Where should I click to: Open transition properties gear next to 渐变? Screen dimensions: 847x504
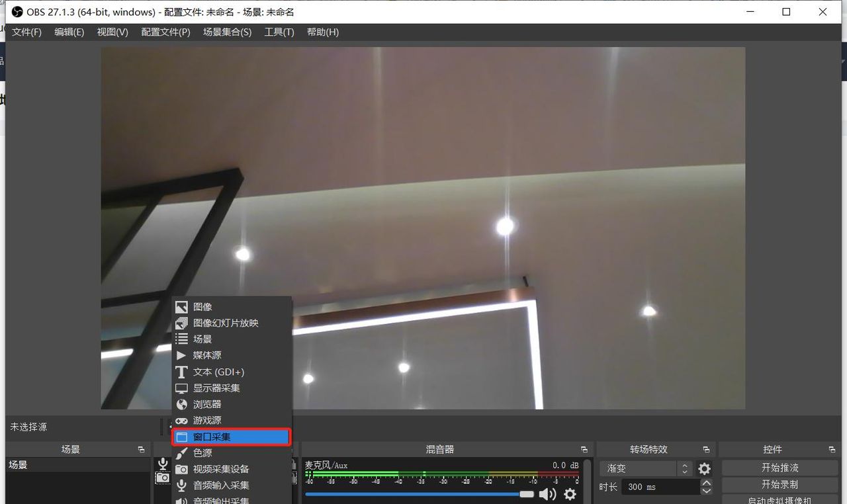point(705,468)
